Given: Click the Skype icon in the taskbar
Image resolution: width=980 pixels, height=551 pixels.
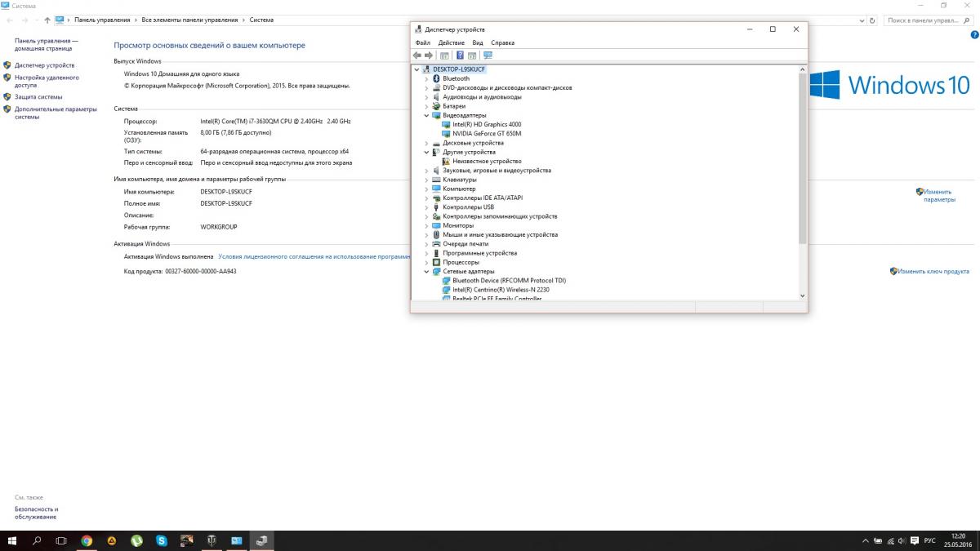Looking at the screenshot, I should point(162,540).
